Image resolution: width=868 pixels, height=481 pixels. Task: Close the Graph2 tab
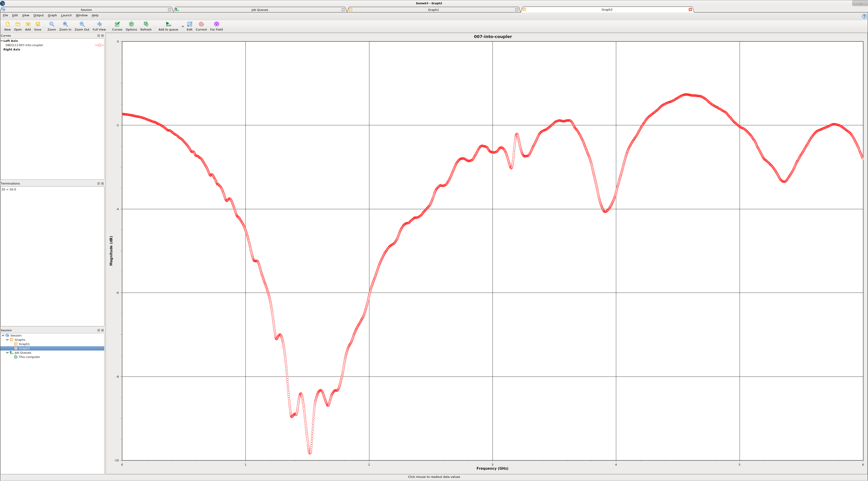(x=690, y=9)
